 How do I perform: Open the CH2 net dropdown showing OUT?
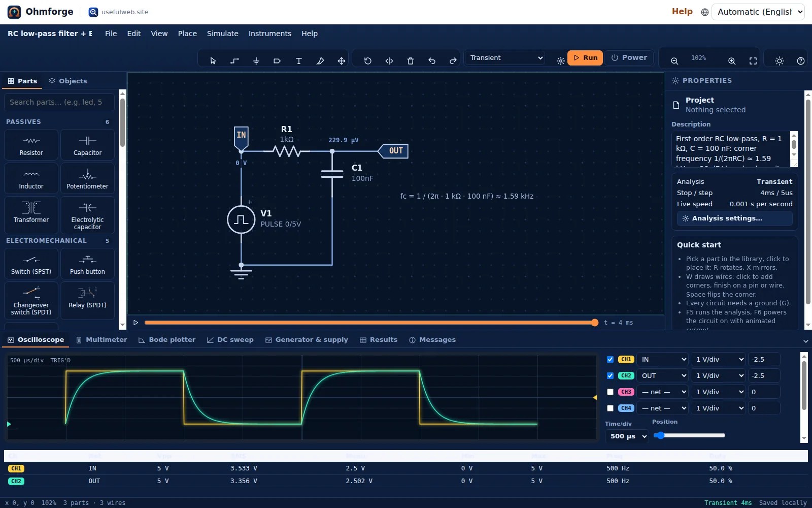point(663,375)
